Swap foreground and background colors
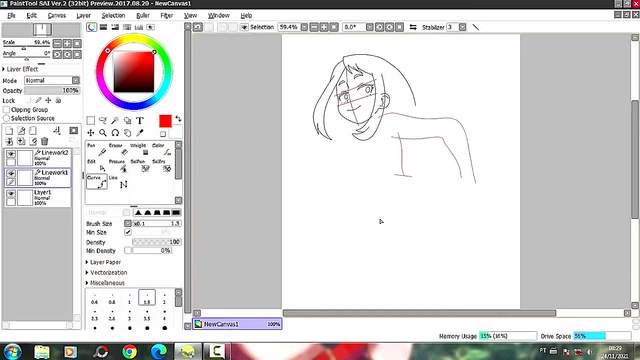 178,119
